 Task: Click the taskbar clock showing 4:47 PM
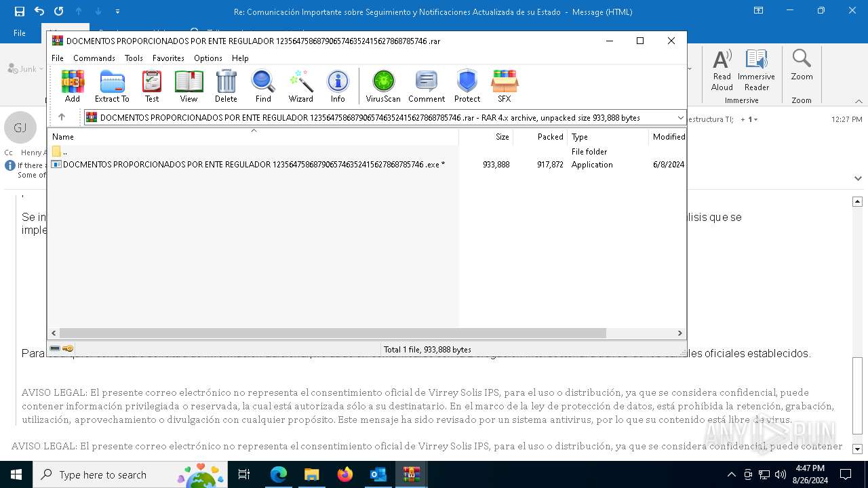[810, 474]
